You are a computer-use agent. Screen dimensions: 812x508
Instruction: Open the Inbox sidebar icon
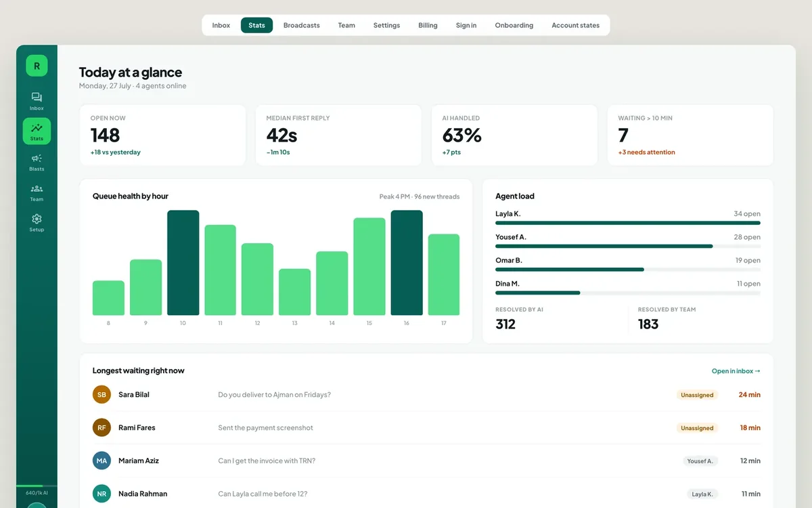[37, 101]
